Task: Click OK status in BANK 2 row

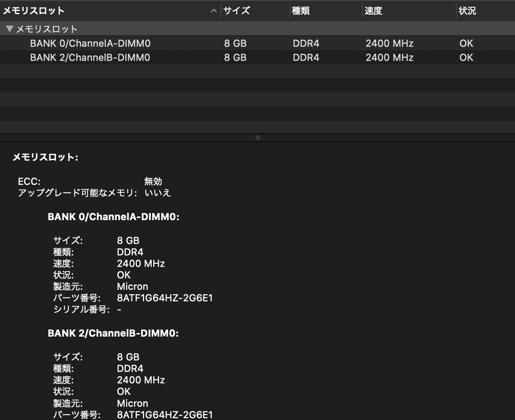Action: point(466,57)
